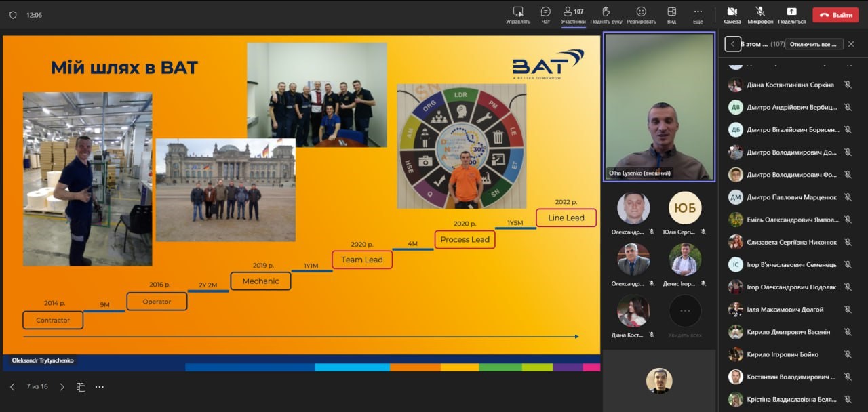Advance to the next slide
This screenshot has width=868, height=412.
(62, 387)
